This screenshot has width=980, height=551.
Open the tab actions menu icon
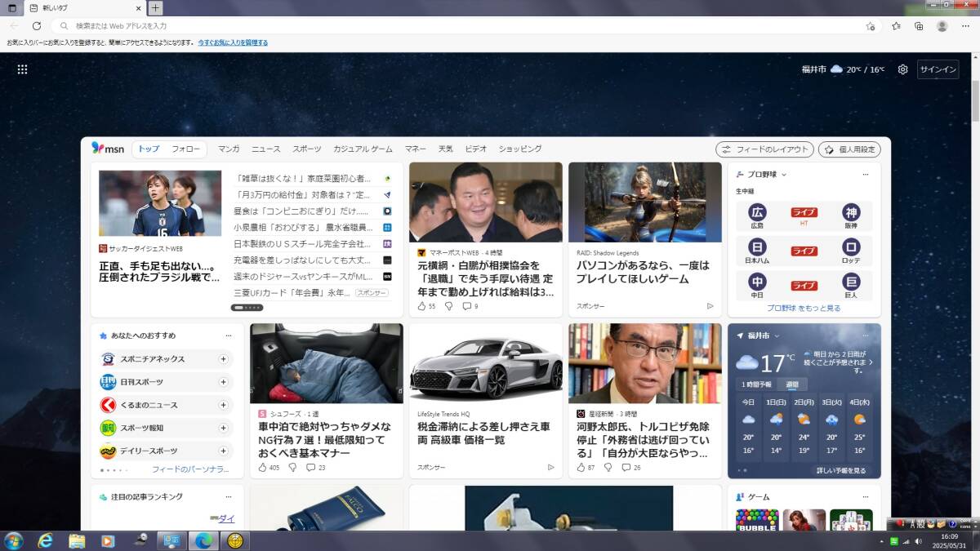[11, 8]
